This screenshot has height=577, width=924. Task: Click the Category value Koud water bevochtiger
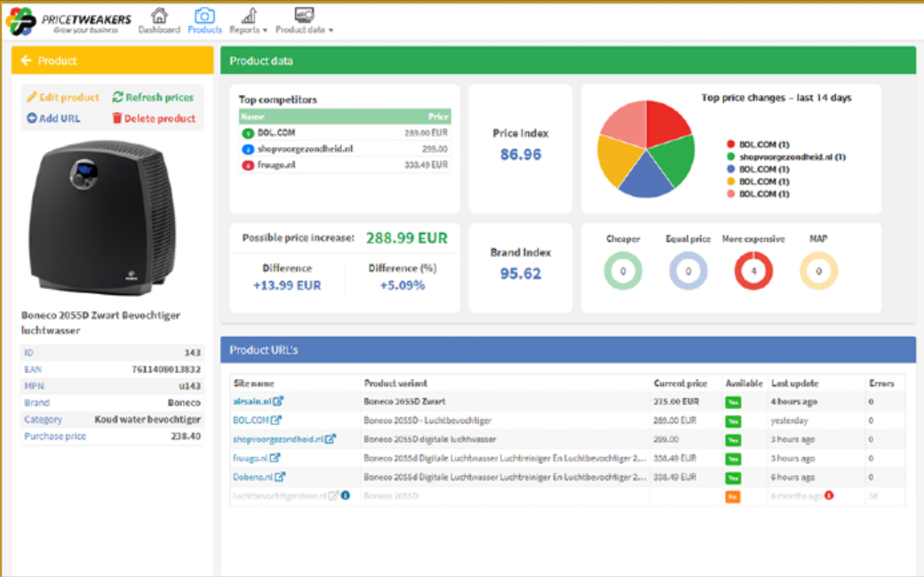coord(147,420)
